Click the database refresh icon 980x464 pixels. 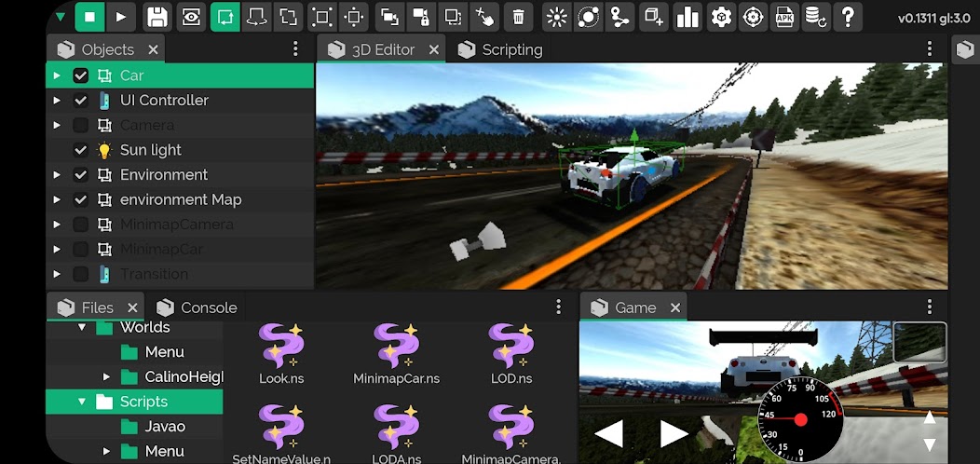point(815,17)
